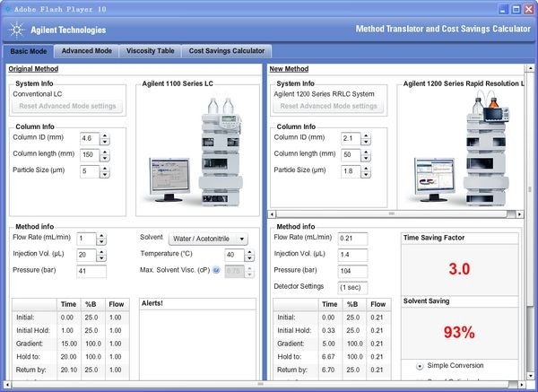Increase New Method Column ID stepper
The height and width of the screenshot is (392, 538).
click(366, 136)
